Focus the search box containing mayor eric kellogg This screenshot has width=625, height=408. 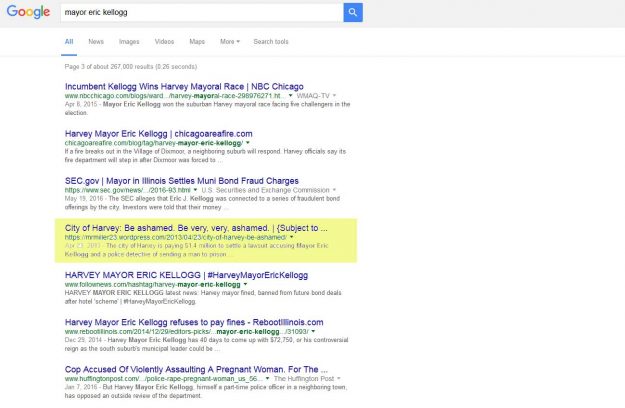(202, 12)
